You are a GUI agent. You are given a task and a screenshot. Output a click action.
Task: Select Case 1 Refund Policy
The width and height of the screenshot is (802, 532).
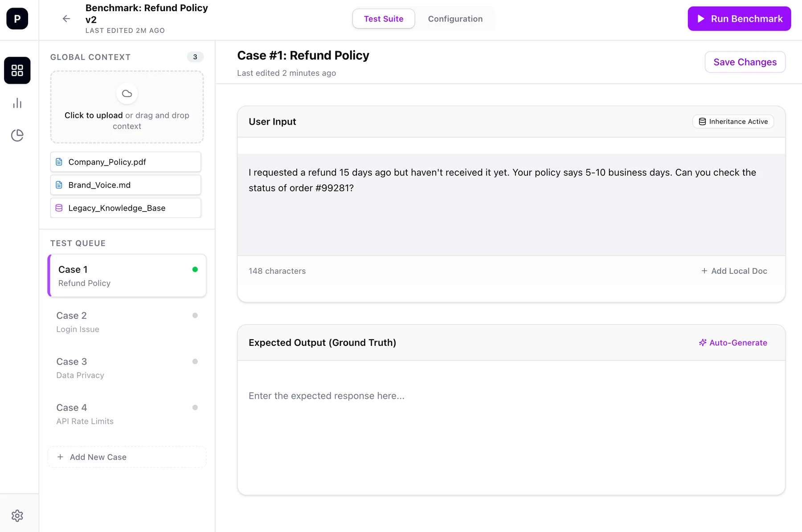pyautogui.click(x=127, y=276)
